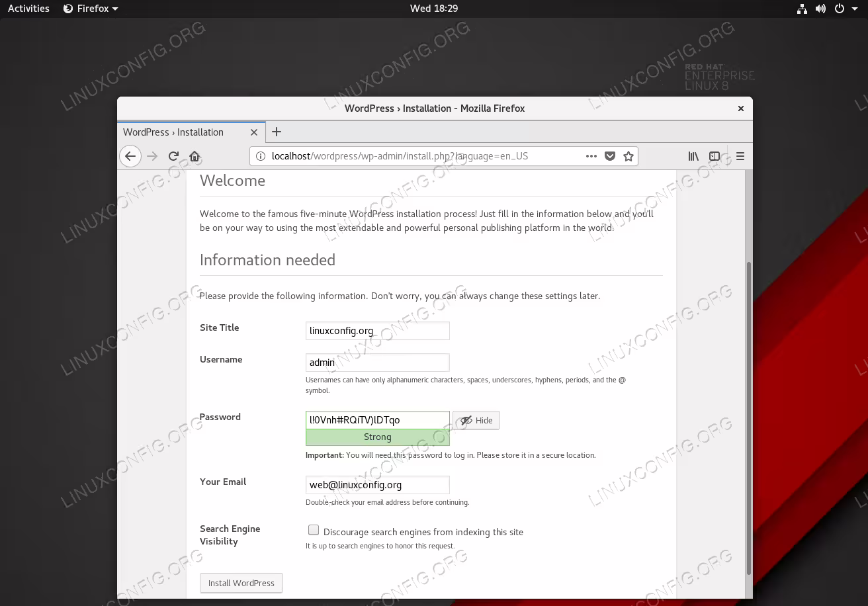This screenshot has height=606, width=868.
Task: Open a new tab with plus button
Action: [277, 132]
